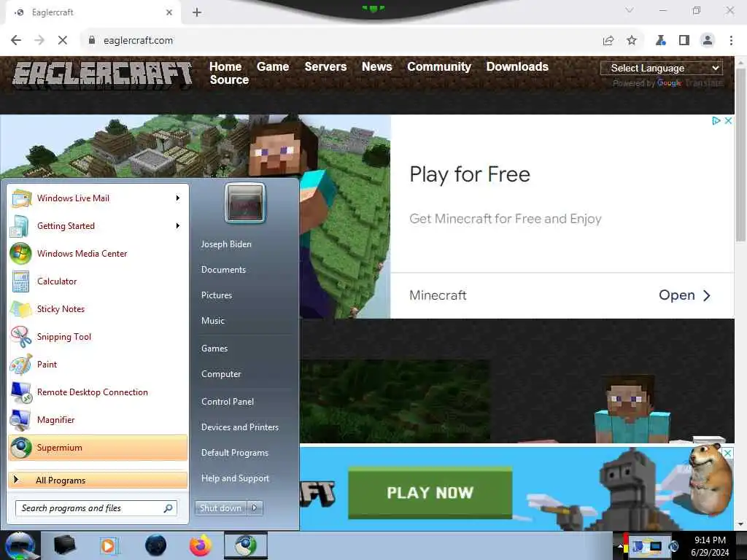Close the Play for Free ad
747x560 pixels.
coord(729,120)
